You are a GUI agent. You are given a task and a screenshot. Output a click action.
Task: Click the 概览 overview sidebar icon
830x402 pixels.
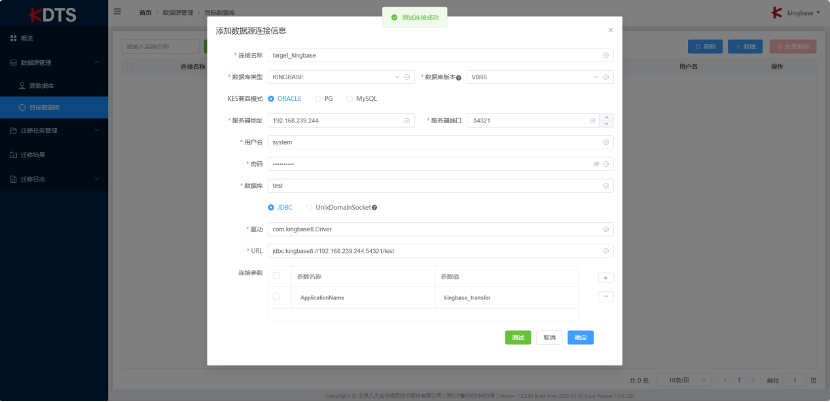click(x=14, y=39)
